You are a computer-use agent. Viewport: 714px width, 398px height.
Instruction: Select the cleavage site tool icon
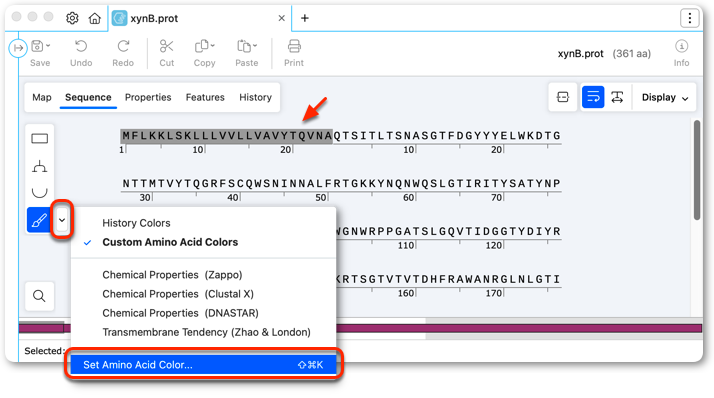[x=40, y=166]
